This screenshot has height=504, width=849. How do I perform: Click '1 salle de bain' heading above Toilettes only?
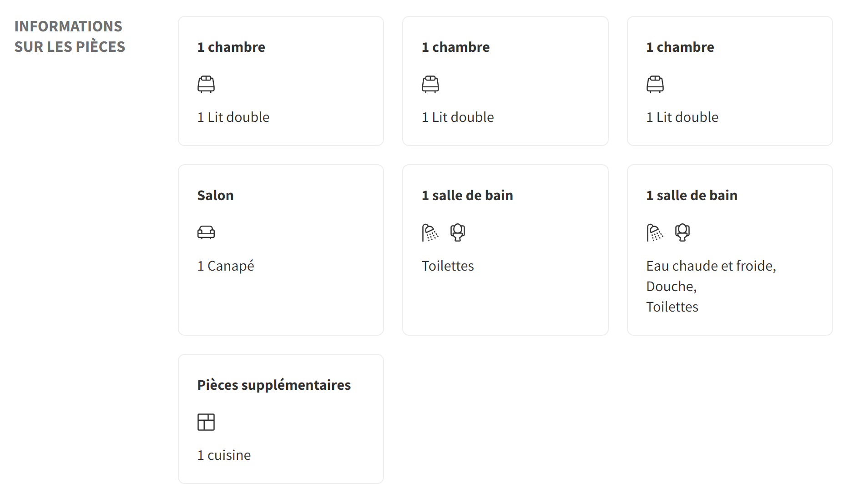467,195
